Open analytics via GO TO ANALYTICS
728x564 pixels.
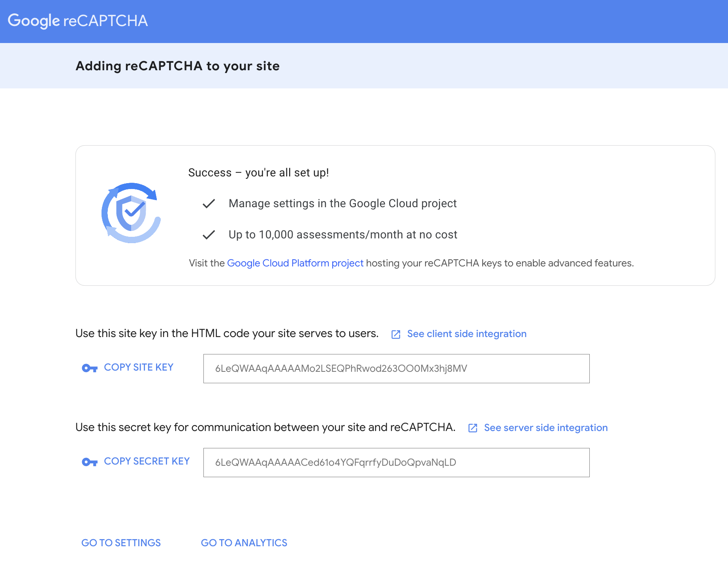pyautogui.click(x=244, y=543)
